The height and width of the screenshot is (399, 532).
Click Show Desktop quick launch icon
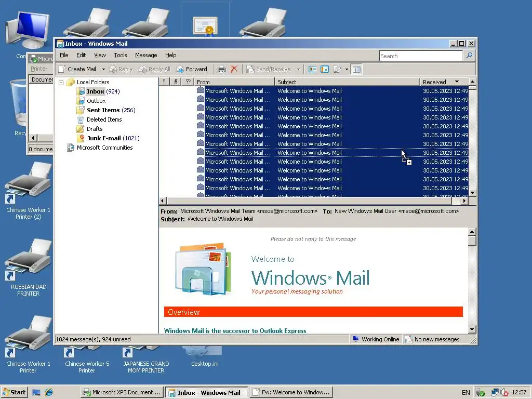36,393
